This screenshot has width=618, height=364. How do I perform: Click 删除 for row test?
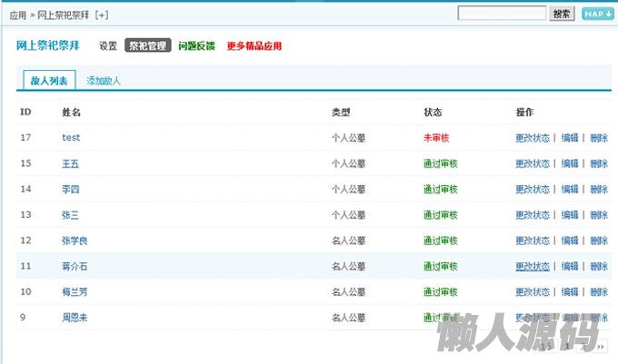(599, 138)
